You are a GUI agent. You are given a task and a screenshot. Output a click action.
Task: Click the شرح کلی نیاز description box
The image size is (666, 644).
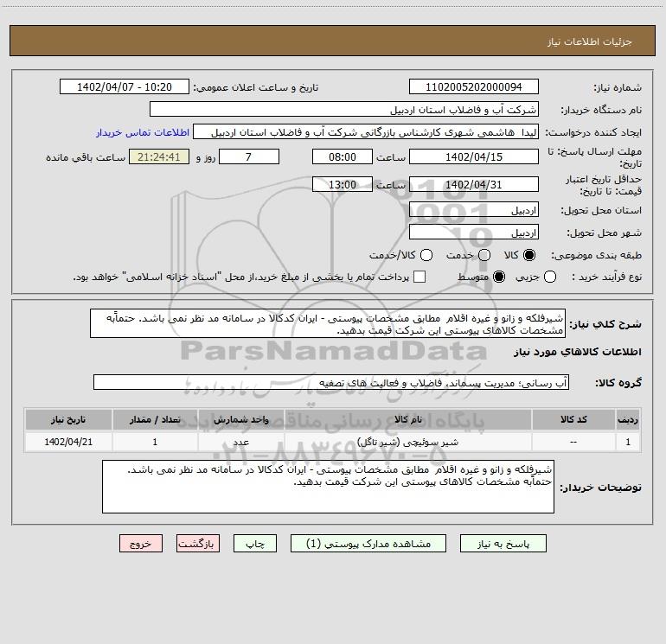328,324
